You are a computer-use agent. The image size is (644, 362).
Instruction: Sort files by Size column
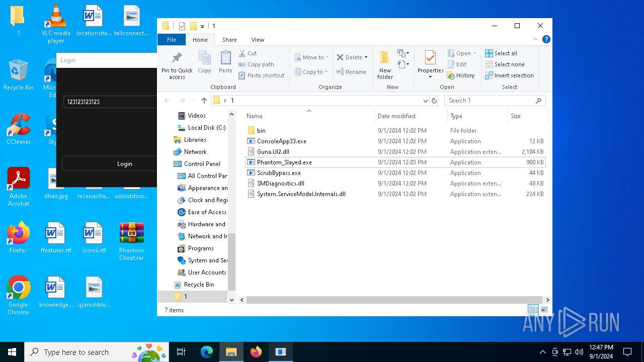point(526,116)
